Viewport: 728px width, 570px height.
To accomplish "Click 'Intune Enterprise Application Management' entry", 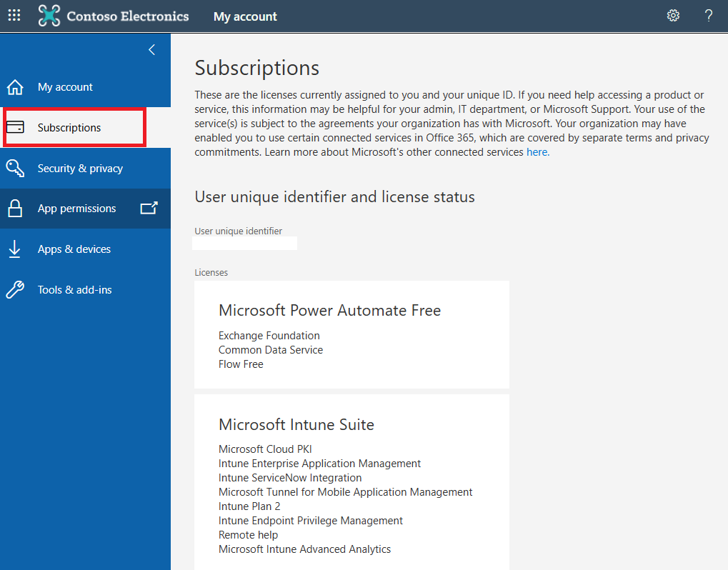I will point(320,464).
